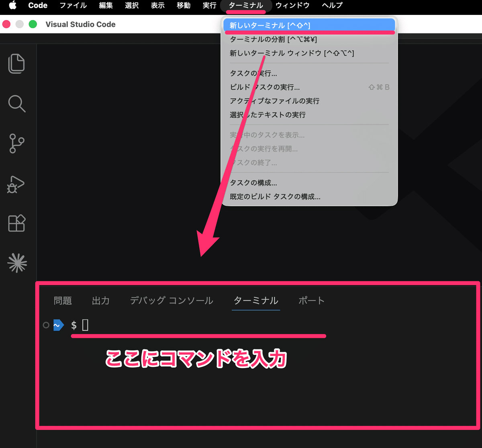Choose 新しいターミナル ウィンドウ menu entry
Image resolution: width=482 pixels, height=448 pixels.
pos(309,53)
